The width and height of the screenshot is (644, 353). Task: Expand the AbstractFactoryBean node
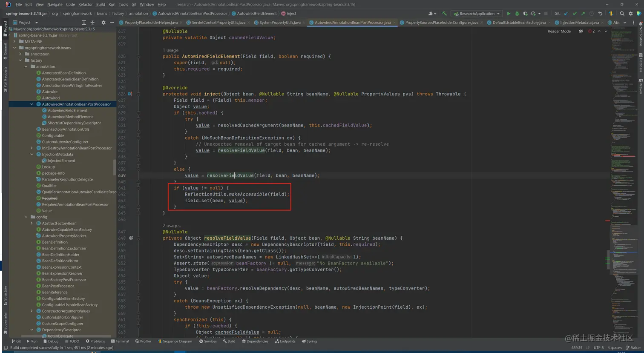pos(32,223)
